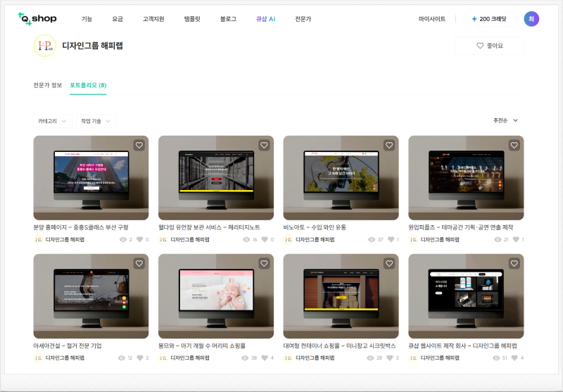
Task: Click the likes heart count on 아세아건설 card
Action: tap(143, 358)
